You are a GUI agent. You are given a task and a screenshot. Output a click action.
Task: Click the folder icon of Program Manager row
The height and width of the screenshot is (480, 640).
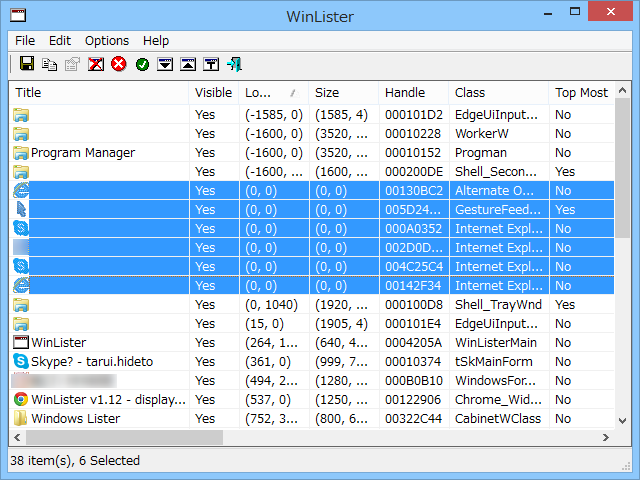point(21,153)
